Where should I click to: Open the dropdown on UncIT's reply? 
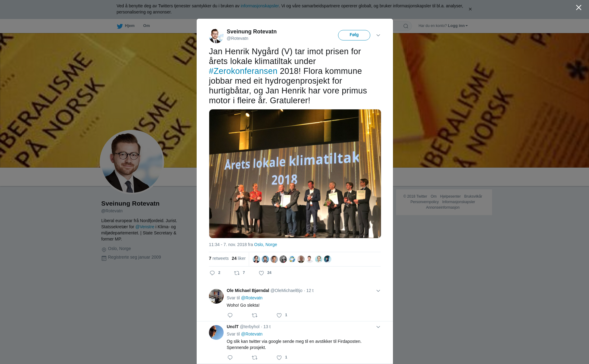click(x=378, y=327)
